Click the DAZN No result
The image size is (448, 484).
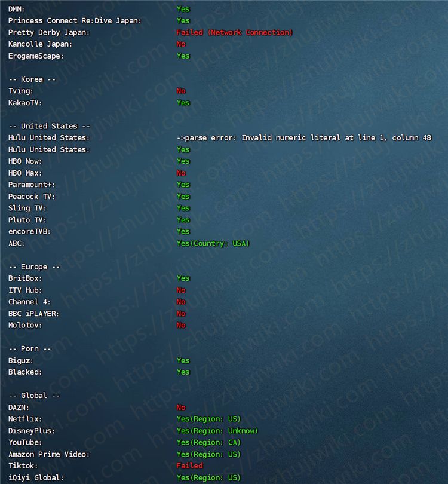181,407
